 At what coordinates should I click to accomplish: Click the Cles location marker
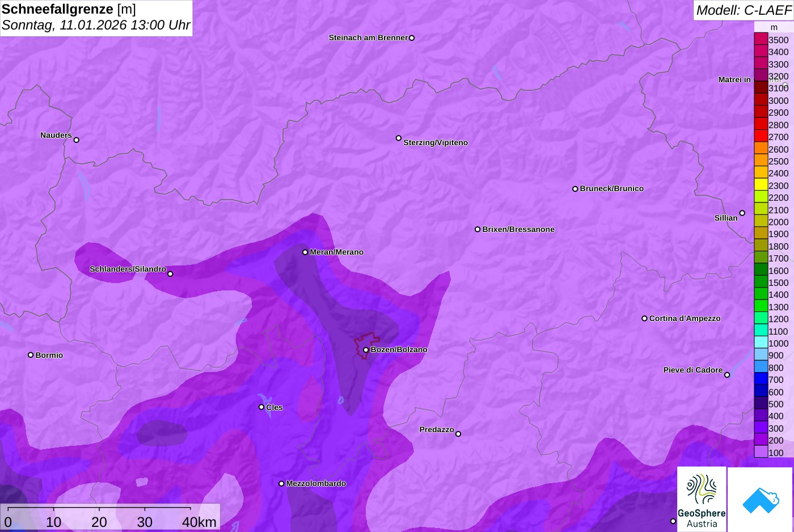tap(261, 407)
